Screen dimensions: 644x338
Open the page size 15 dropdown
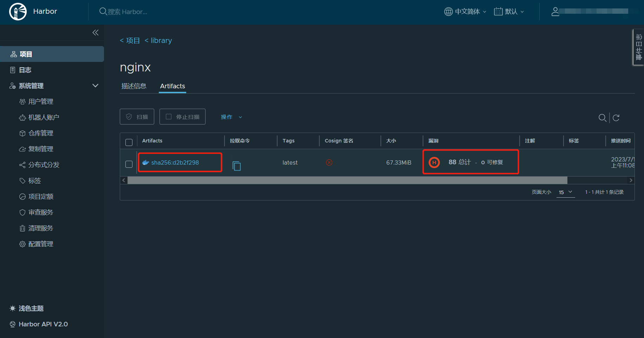pos(566,192)
